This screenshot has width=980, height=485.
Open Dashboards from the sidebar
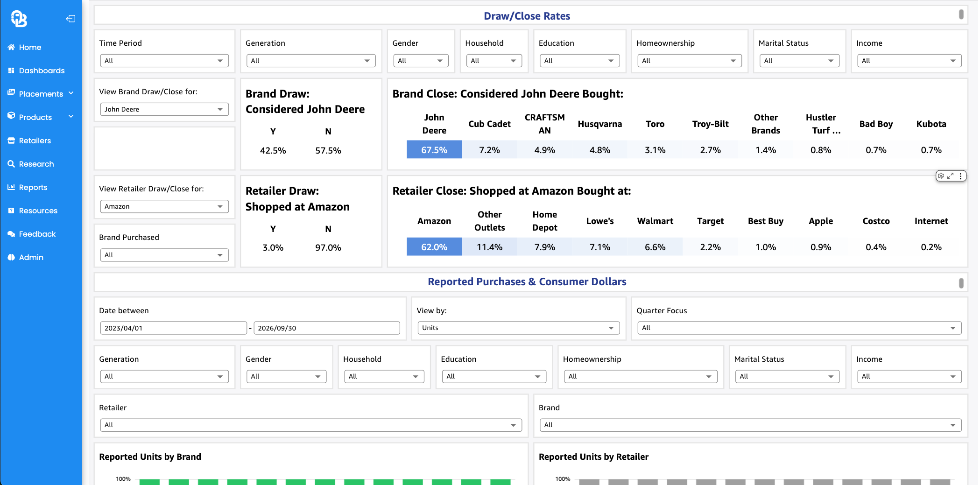(x=42, y=70)
